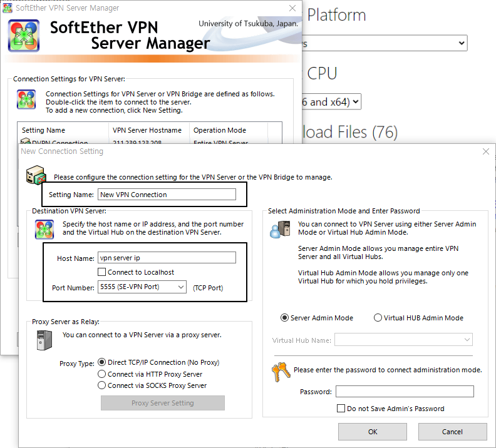Toggle the Connect to Localhost checkbox
496x448 pixels.
[x=101, y=272]
